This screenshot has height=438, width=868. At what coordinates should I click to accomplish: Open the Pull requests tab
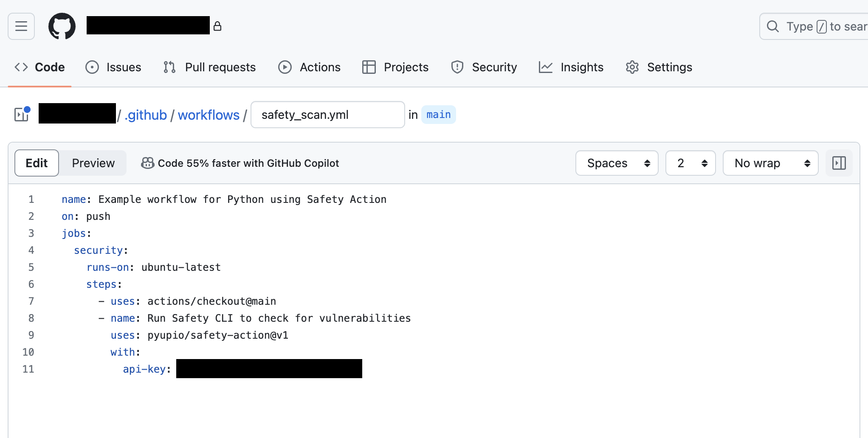[x=210, y=67]
